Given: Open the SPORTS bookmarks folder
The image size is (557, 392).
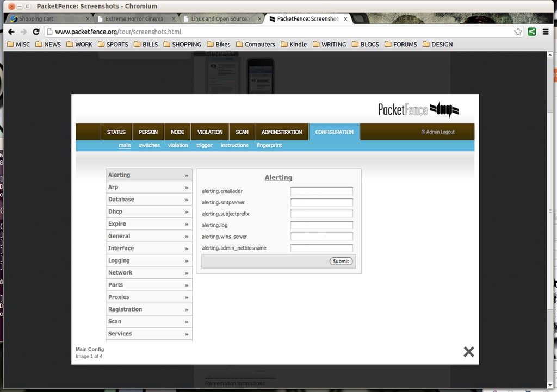Looking at the screenshot, I should pos(113,45).
